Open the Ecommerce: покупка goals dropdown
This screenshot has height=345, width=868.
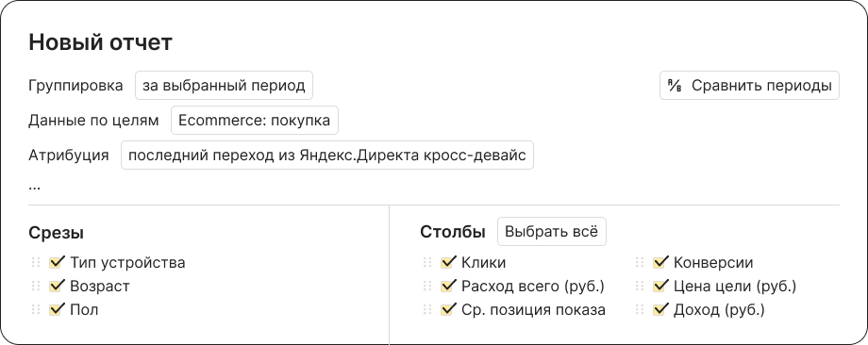click(255, 120)
